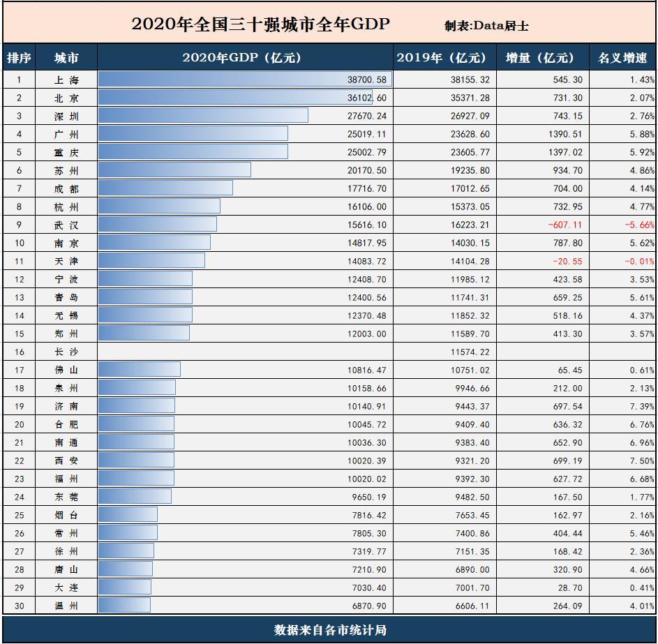Select city cell '温州'
Viewport: 658px width, 644px height.
pos(66,606)
